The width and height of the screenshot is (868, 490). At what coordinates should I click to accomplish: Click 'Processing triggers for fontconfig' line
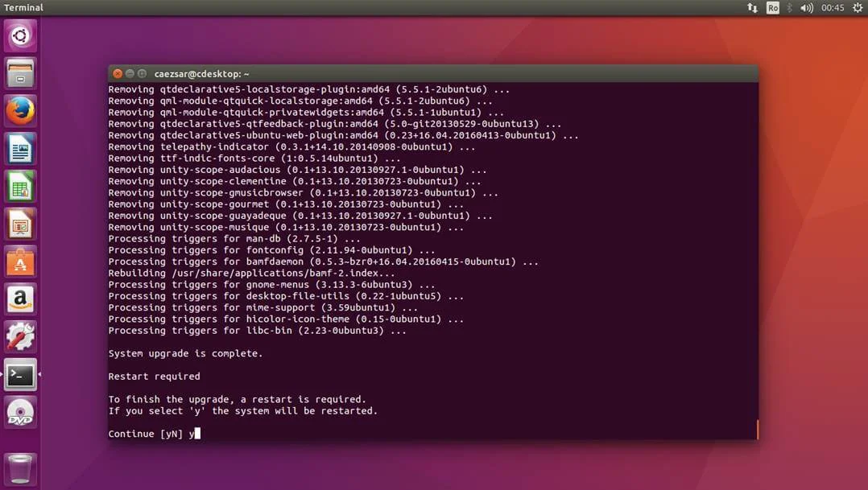click(x=271, y=250)
